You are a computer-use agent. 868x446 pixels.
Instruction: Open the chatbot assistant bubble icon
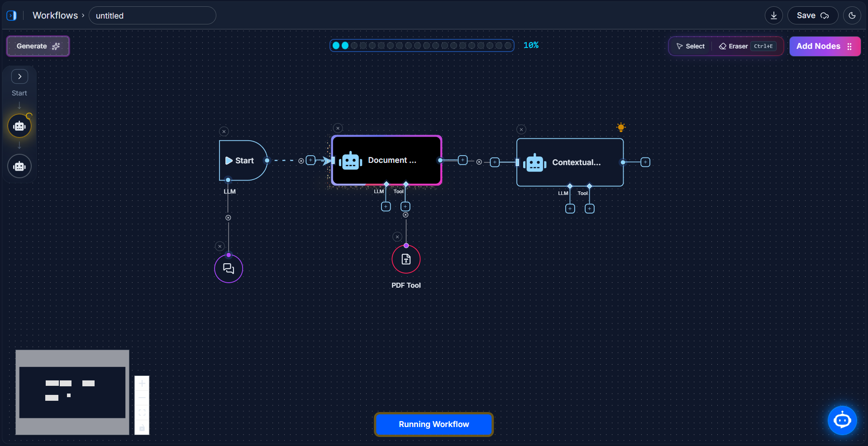[842, 420]
